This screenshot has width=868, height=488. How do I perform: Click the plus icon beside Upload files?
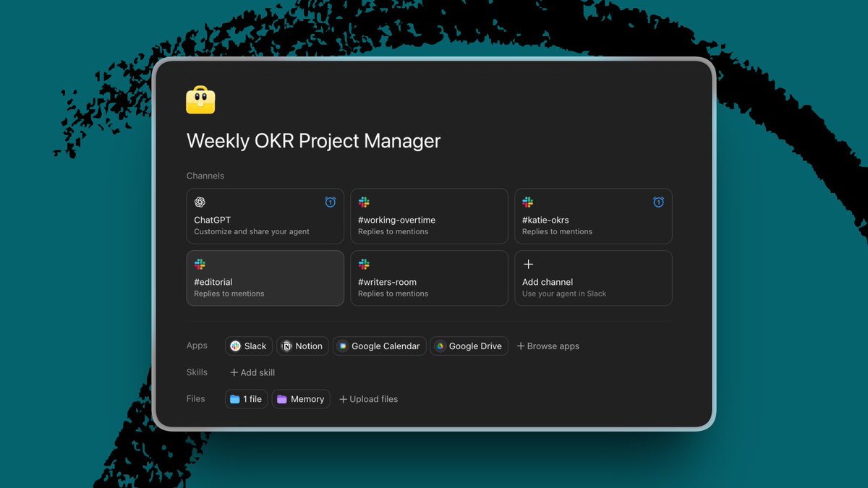[344, 399]
